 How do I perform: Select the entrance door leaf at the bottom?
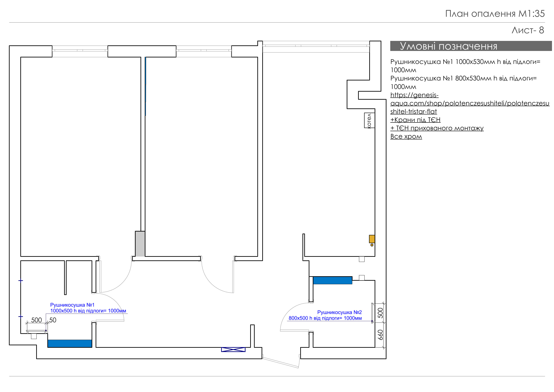281,363
